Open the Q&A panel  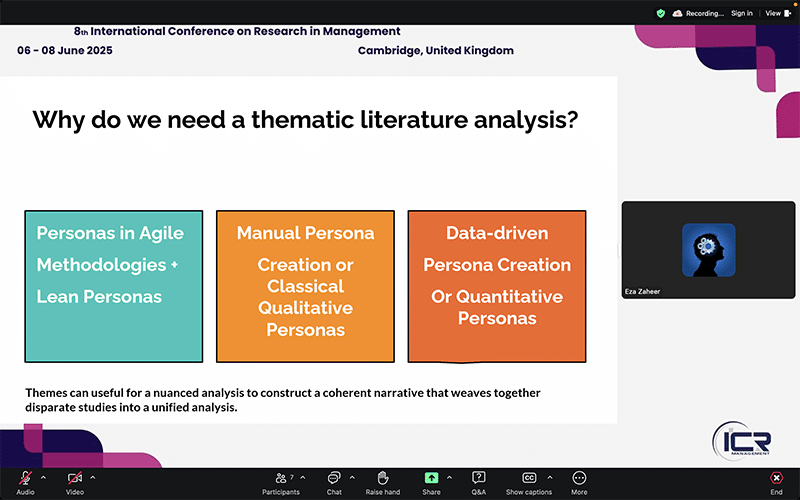click(479, 479)
